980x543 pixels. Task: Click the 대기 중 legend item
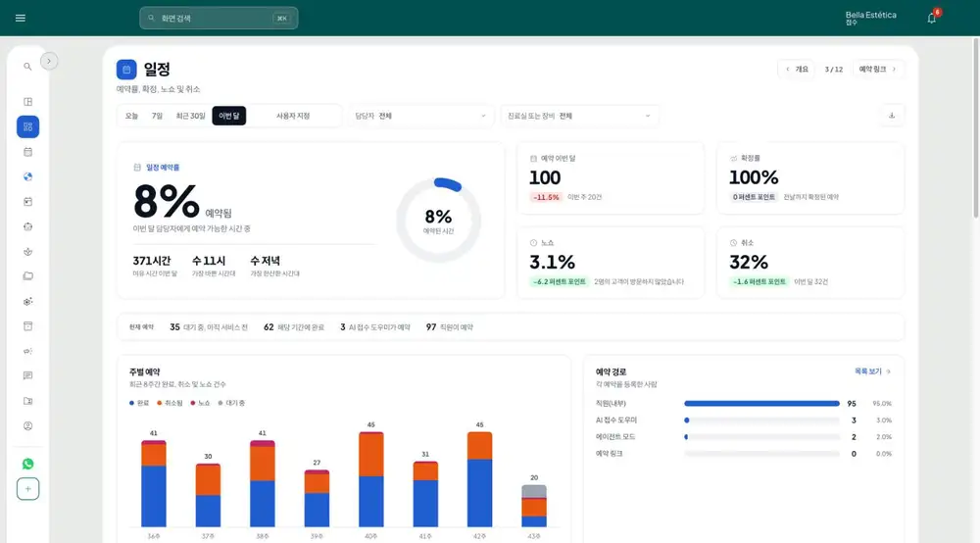click(x=231, y=403)
